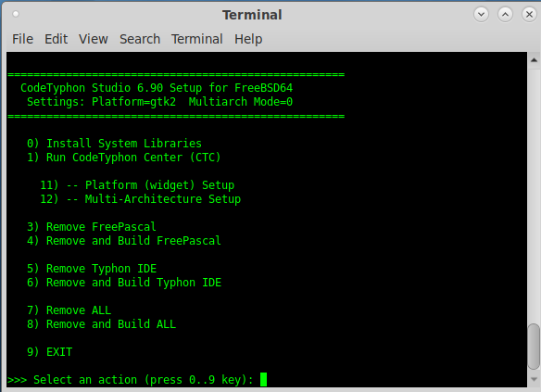Minimize the Terminal window
Image resolution: width=541 pixels, height=392 pixels.
click(x=481, y=15)
